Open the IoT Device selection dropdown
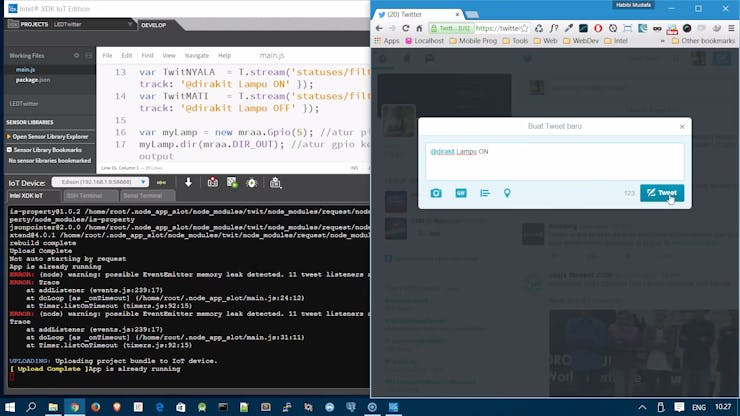 100,182
